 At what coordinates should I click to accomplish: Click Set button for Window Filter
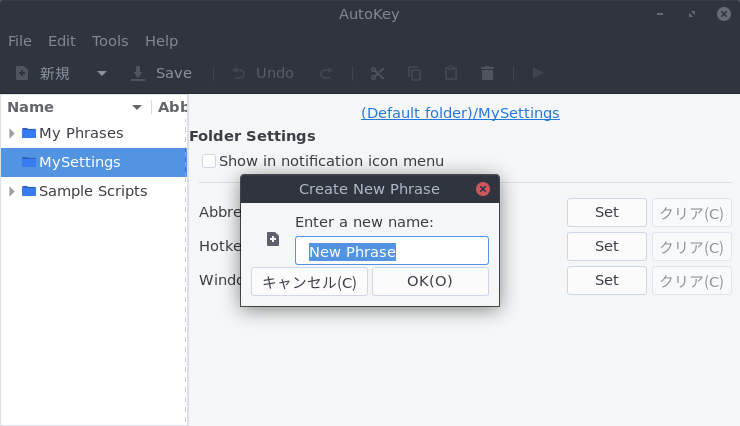pos(606,280)
